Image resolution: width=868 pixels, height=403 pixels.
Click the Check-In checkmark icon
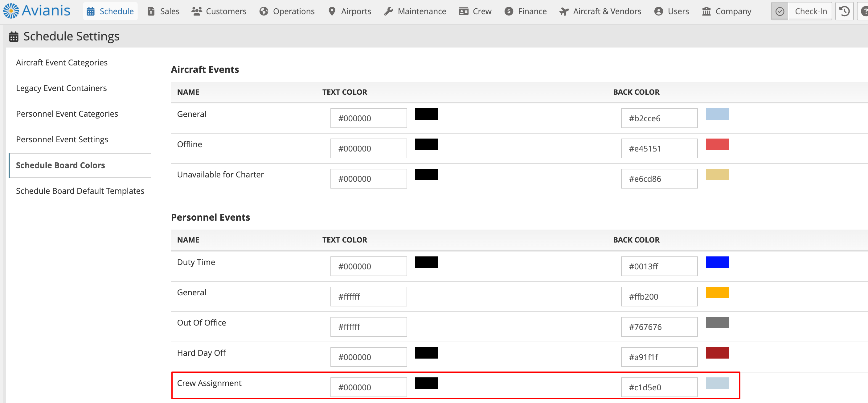(780, 11)
